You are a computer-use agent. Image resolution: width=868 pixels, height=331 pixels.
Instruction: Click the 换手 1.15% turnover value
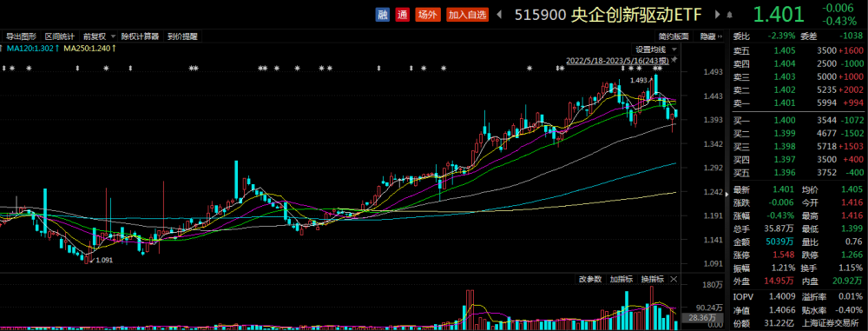850,268
